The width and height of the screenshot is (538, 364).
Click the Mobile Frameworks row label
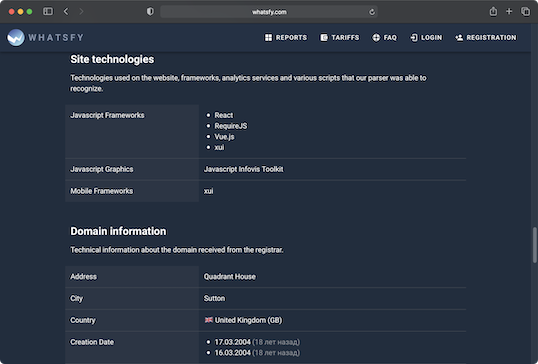[x=102, y=191]
